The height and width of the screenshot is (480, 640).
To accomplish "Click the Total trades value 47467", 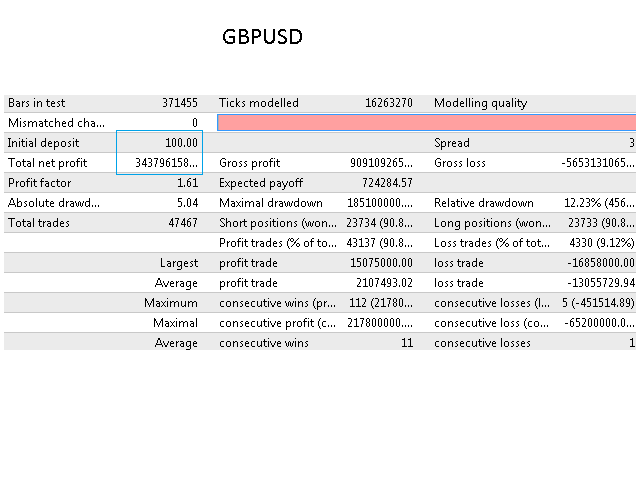I will (x=183, y=223).
